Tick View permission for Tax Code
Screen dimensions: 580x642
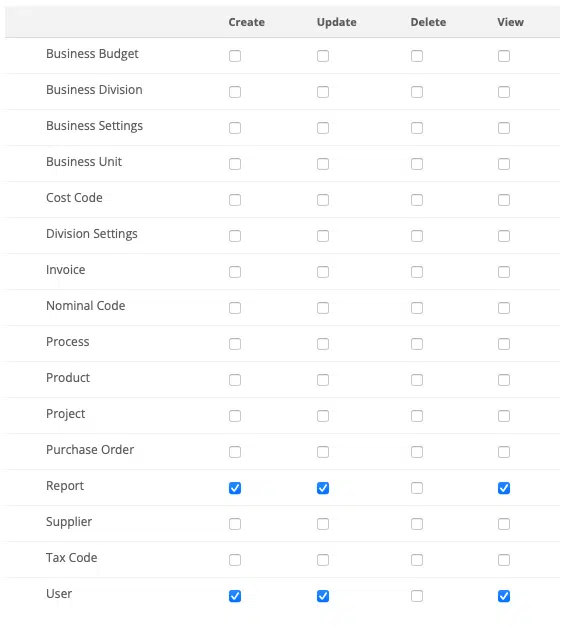(504, 560)
